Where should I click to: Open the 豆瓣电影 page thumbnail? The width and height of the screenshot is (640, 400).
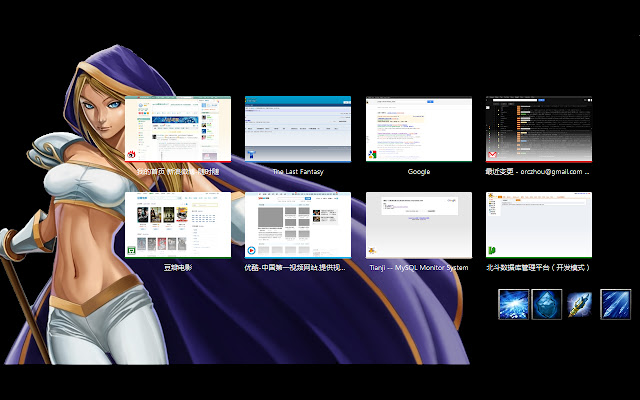(178, 225)
